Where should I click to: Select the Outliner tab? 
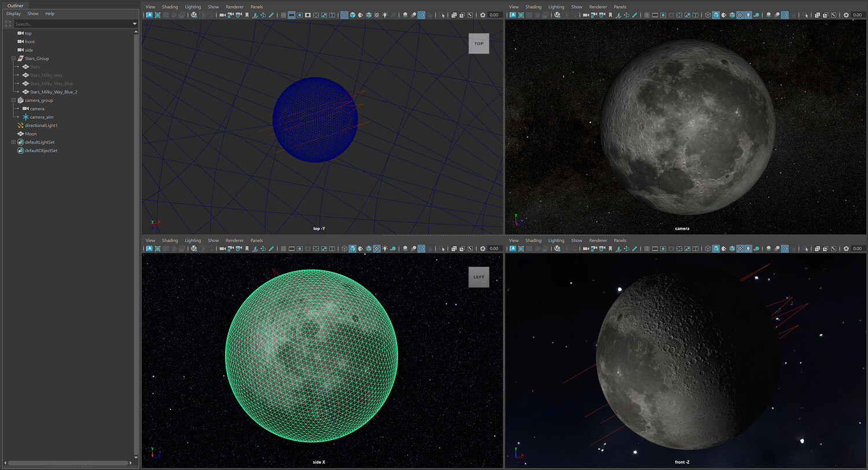pyautogui.click(x=15, y=5)
